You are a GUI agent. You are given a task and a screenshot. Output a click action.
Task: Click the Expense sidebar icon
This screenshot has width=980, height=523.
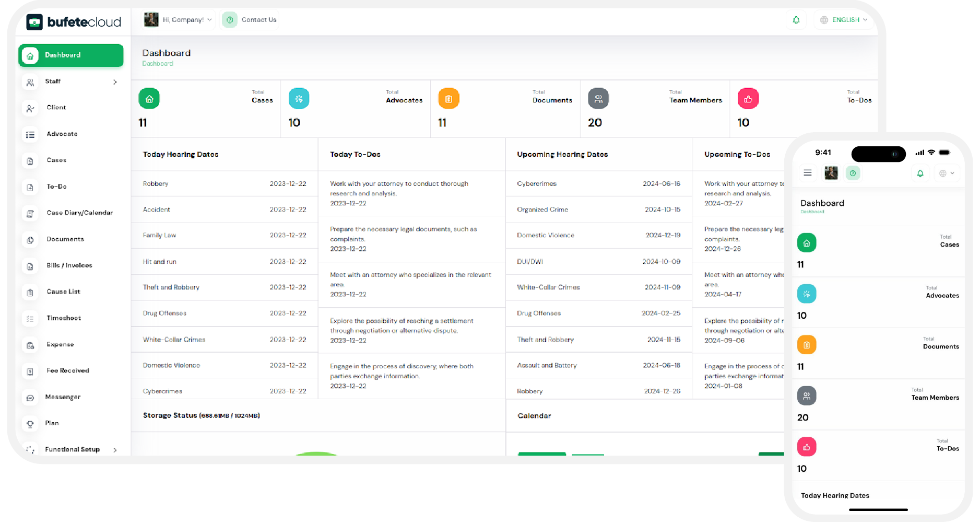30,345
